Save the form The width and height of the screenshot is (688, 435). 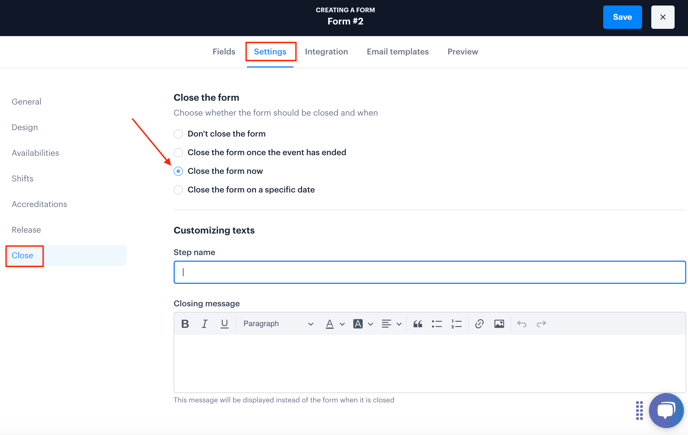tap(622, 17)
